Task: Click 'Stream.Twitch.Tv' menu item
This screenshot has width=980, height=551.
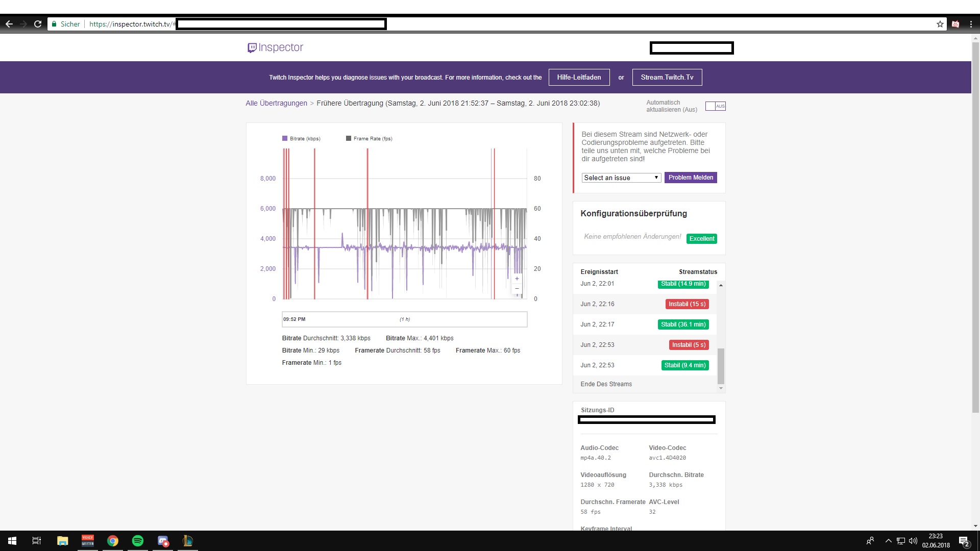Action: 667,77
